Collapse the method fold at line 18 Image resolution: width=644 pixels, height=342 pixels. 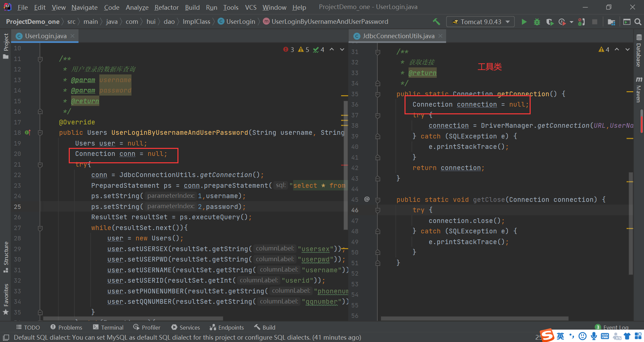40,133
